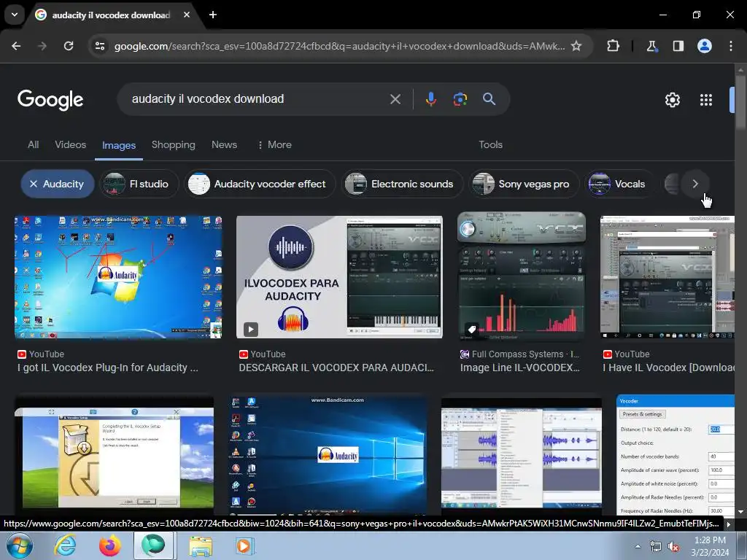The height and width of the screenshot is (560, 747).
Task: Click the browser address bar URL
Action: 339,46
